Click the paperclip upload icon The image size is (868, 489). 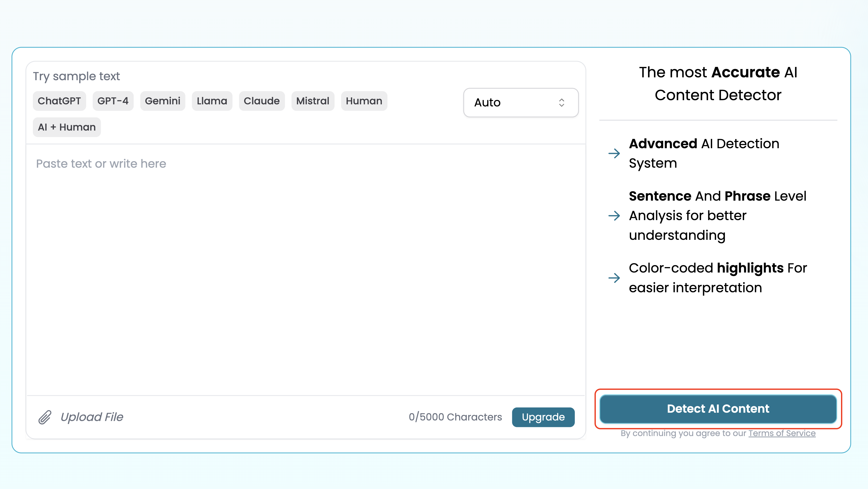point(44,417)
